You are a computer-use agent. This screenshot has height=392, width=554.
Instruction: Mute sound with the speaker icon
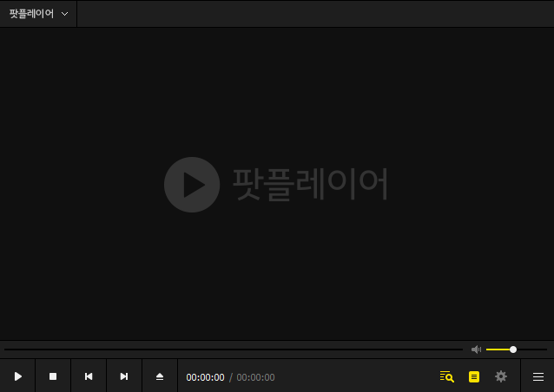476,350
